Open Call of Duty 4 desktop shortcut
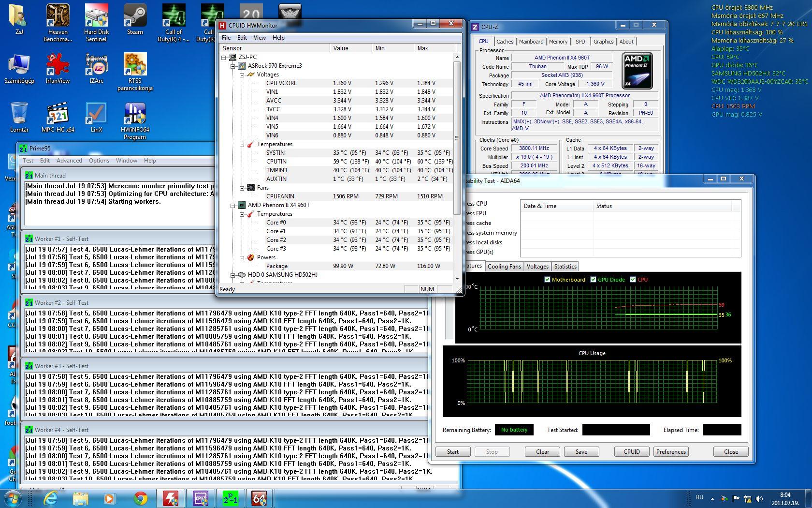Image resolution: width=812 pixels, height=508 pixels. (174, 22)
